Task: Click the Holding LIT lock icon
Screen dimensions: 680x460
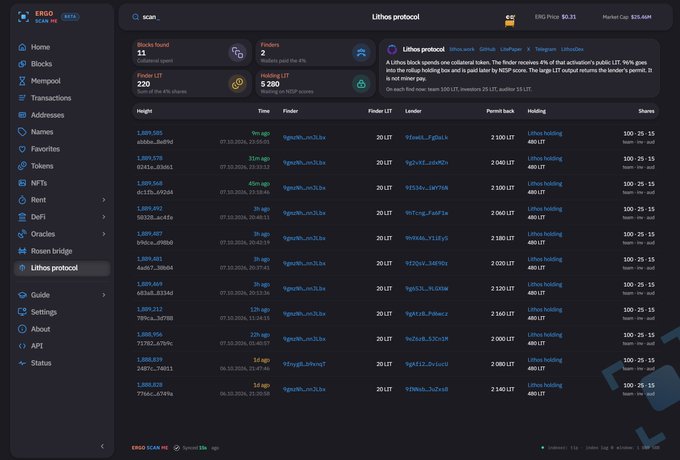Action: tap(361, 84)
